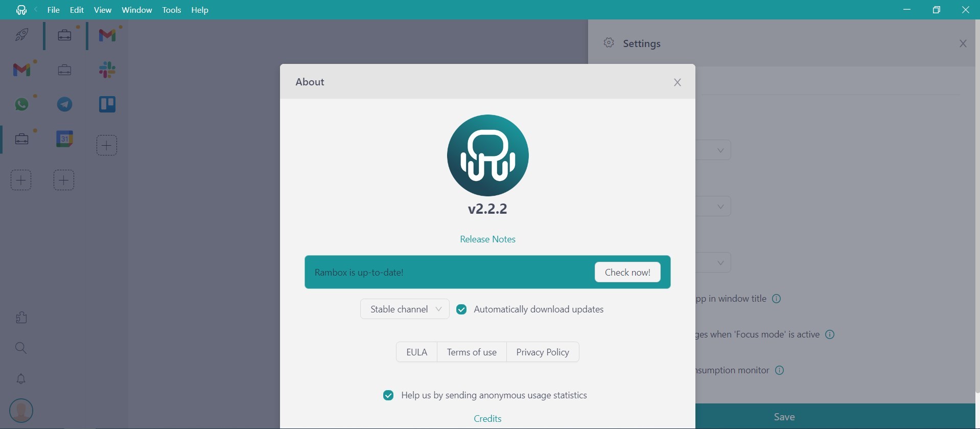Minimize the Rambox window
The image size is (980, 429).
(x=907, y=10)
